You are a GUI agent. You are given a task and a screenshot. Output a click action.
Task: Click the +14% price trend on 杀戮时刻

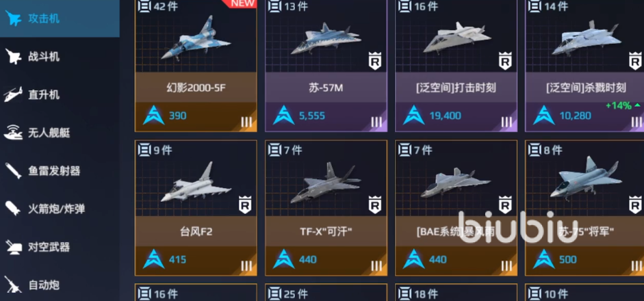click(x=623, y=105)
